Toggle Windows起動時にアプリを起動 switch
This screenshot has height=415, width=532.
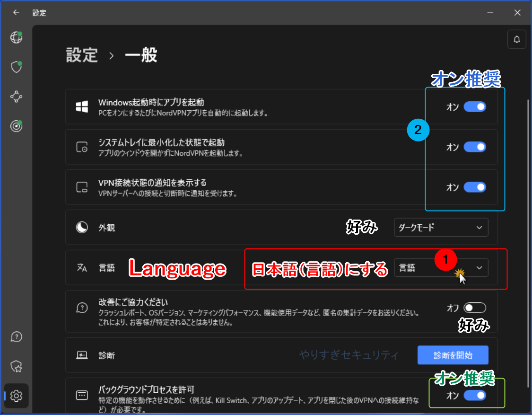(475, 106)
